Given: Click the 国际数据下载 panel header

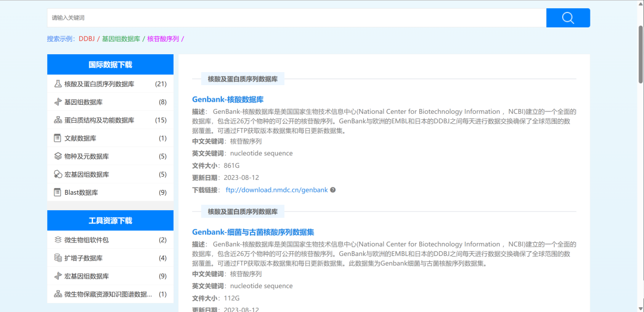Looking at the screenshot, I should coord(110,65).
